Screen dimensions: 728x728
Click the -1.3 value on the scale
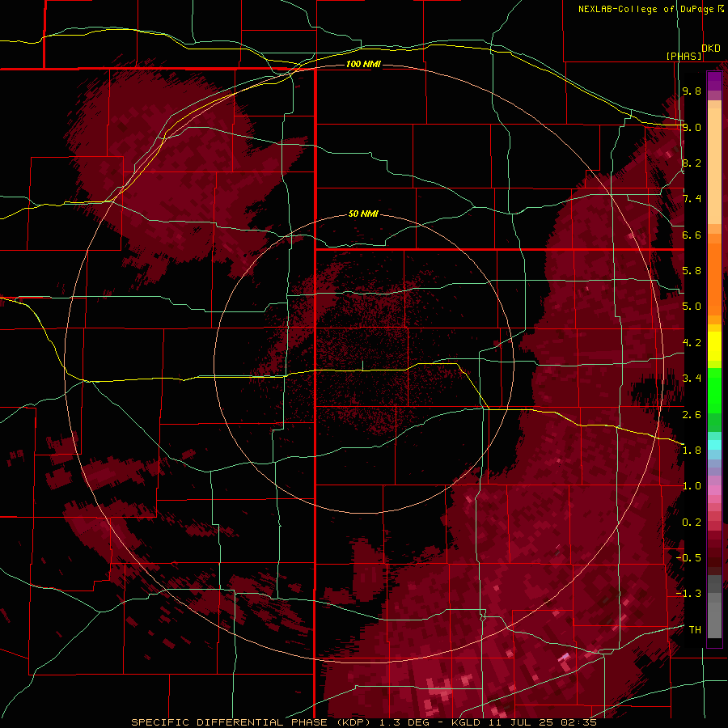688,594
